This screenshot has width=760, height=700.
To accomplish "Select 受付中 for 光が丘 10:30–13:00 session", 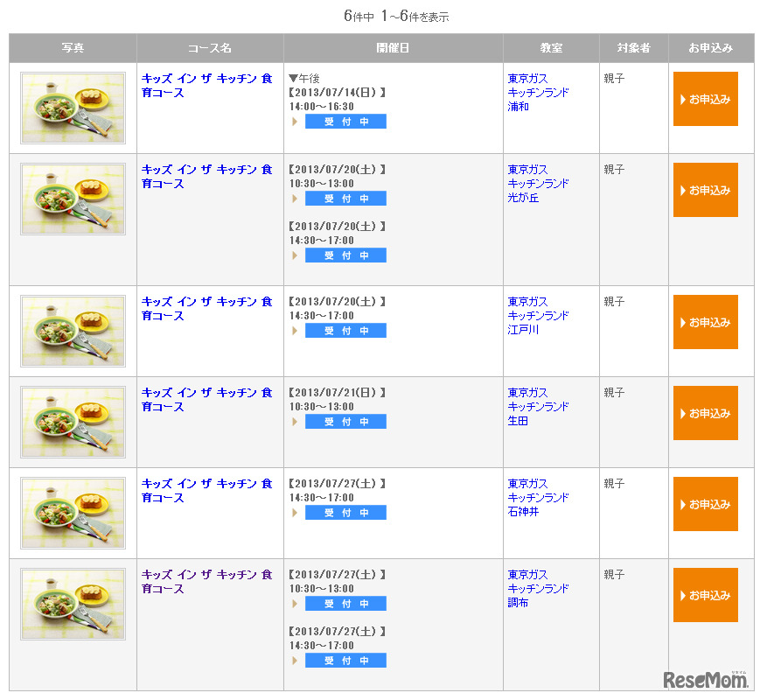I will coord(345,199).
